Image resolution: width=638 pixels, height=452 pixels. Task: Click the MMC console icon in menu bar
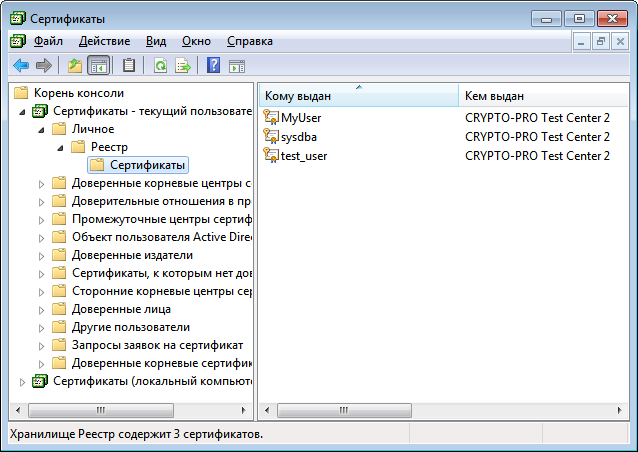point(17,41)
